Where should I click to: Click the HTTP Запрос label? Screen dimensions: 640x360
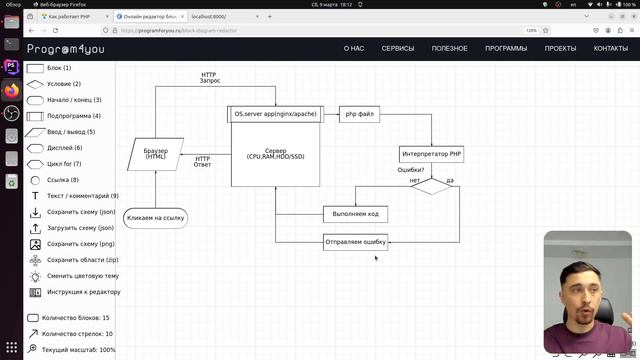coord(210,78)
